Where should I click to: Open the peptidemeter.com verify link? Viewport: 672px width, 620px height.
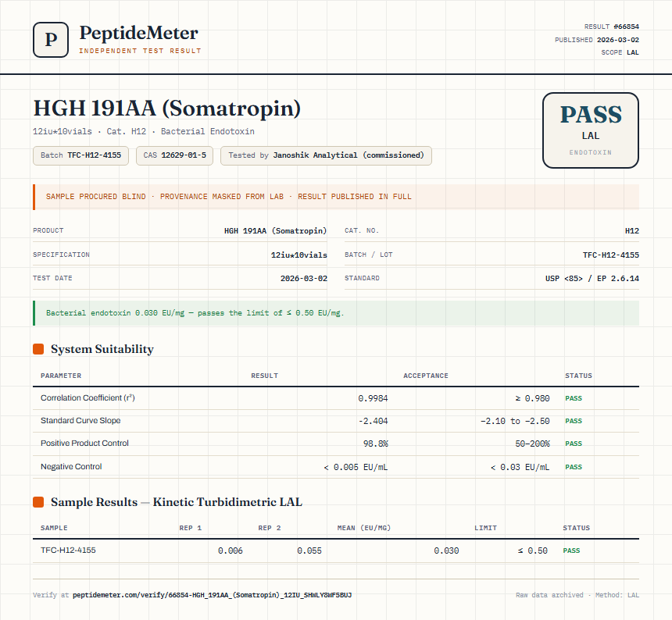(212, 595)
